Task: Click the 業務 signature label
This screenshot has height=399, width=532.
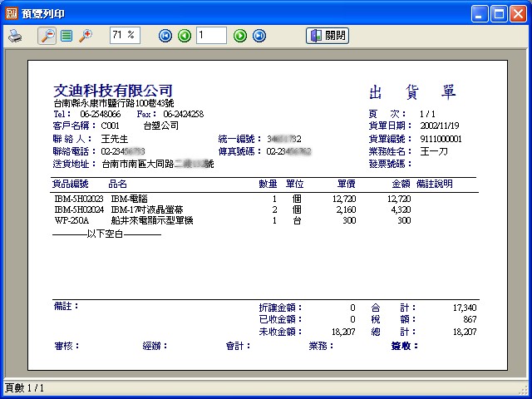Action: pos(321,346)
